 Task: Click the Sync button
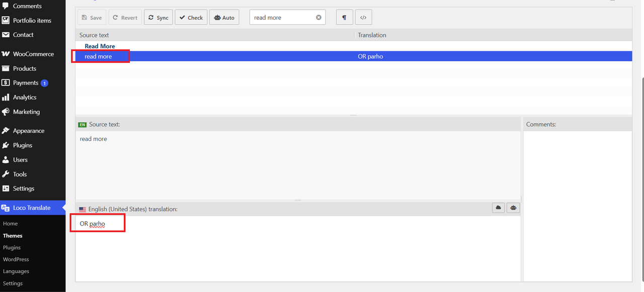point(158,18)
